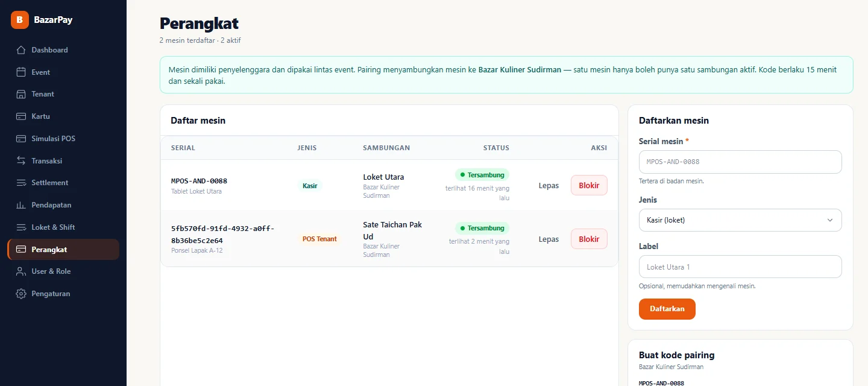Block the Sate Taichan Pak Ud machine
This screenshot has width=868, height=386.
(x=589, y=239)
